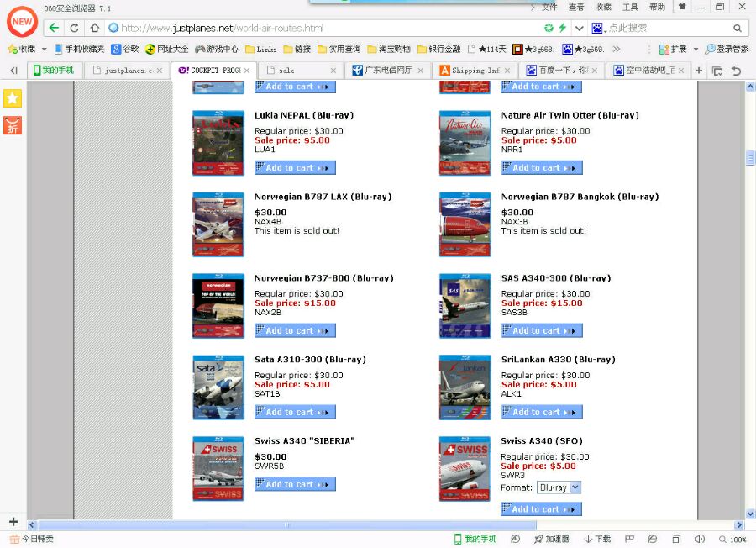Open 我的手机 in status bar

475,539
